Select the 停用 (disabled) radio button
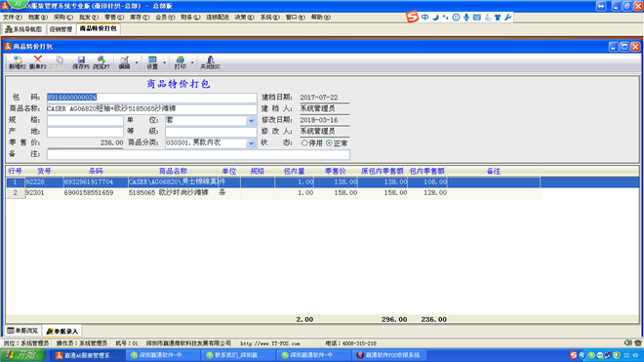 pyautogui.click(x=304, y=143)
